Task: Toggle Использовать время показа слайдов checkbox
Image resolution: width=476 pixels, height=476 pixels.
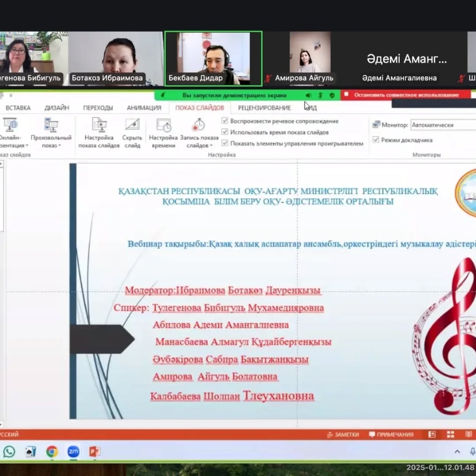Action: pos(225,132)
